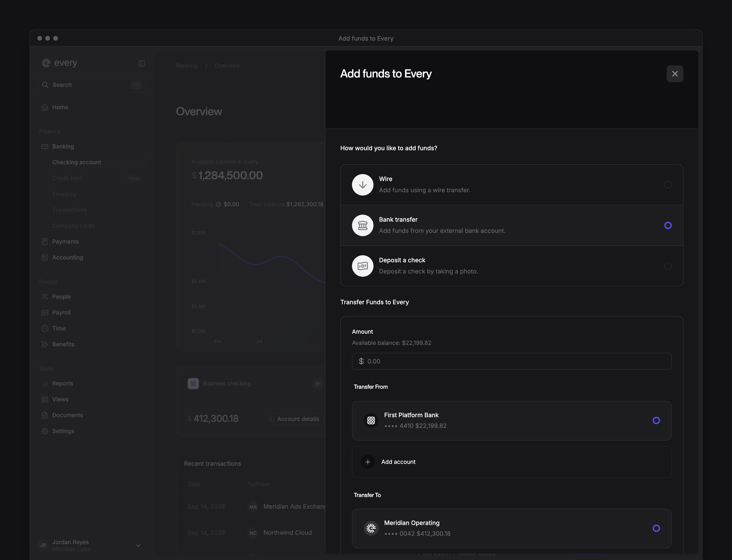
Task: Select First Platform Bank radio button
Action: (x=656, y=420)
